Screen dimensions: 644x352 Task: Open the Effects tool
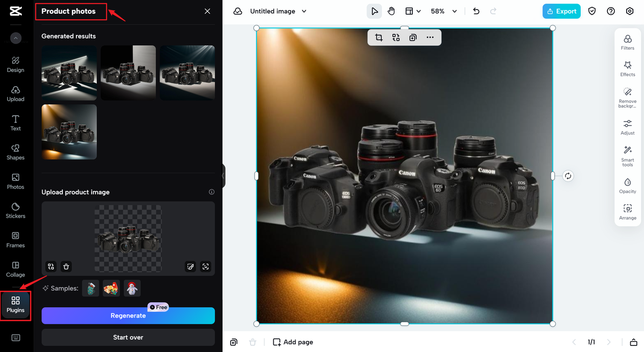point(627,69)
